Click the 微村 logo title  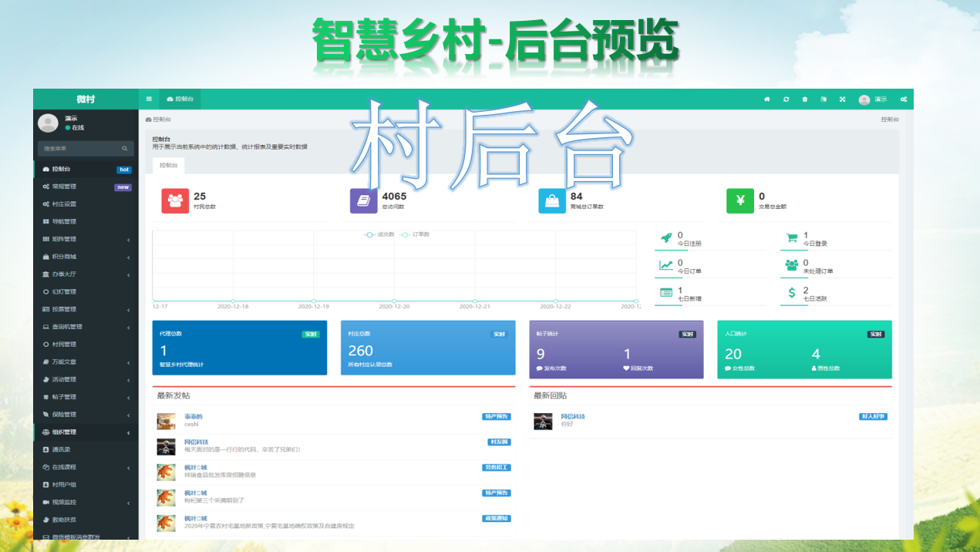coord(86,99)
